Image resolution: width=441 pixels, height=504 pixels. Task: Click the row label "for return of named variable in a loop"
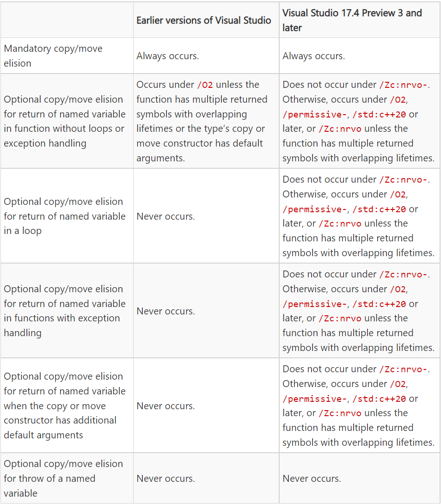tap(64, 216)
